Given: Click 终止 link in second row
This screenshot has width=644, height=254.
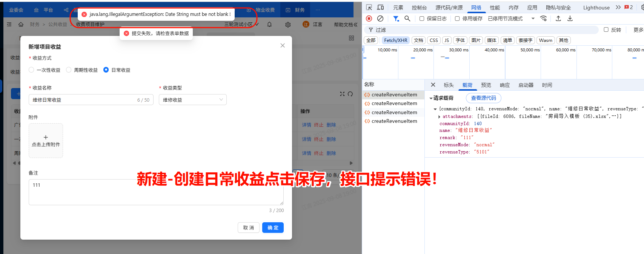Looking at the screenshot, I should pyautogui.click(x=319, y=139).
